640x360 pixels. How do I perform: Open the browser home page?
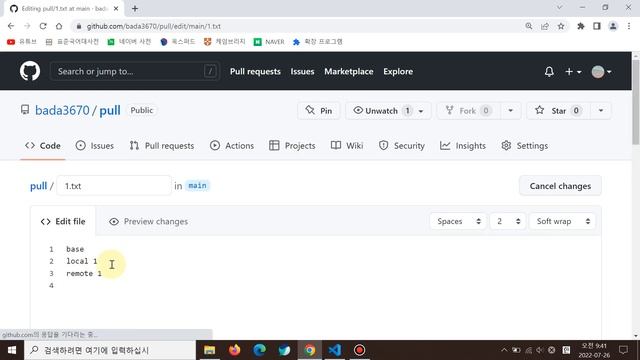point(59,26)
